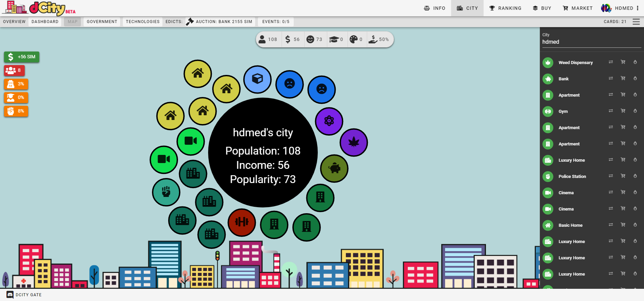Image resolution: width=644 pixels, height=301 pixels.
Task: Click the dCity logo
Action: (x=39, y=8)
